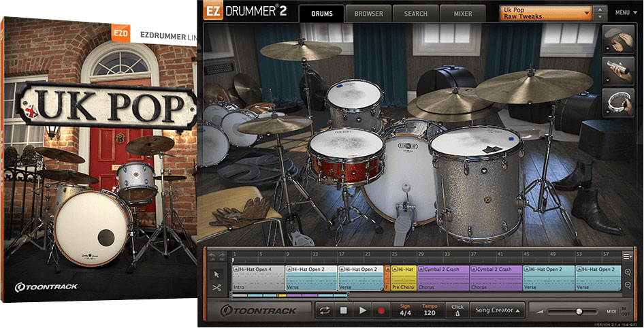
Task: Open the Uk Pop Raw Tweaks preset dropdown
Action: (545, 13)
